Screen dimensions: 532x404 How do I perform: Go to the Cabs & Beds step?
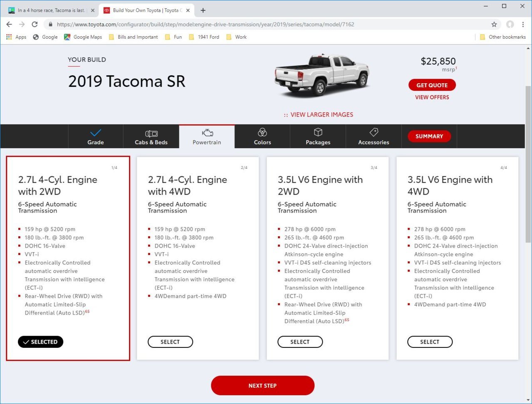(x=151, y=136)
